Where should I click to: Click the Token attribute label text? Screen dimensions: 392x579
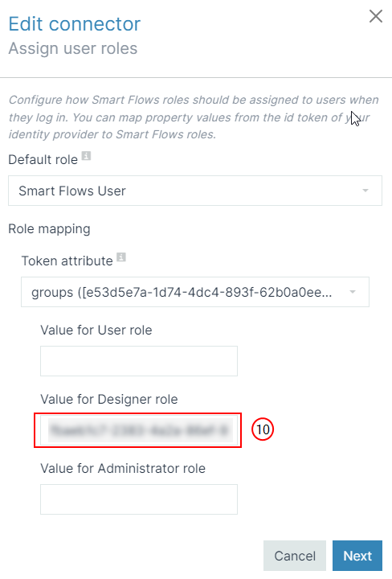(x=67, y=261)
